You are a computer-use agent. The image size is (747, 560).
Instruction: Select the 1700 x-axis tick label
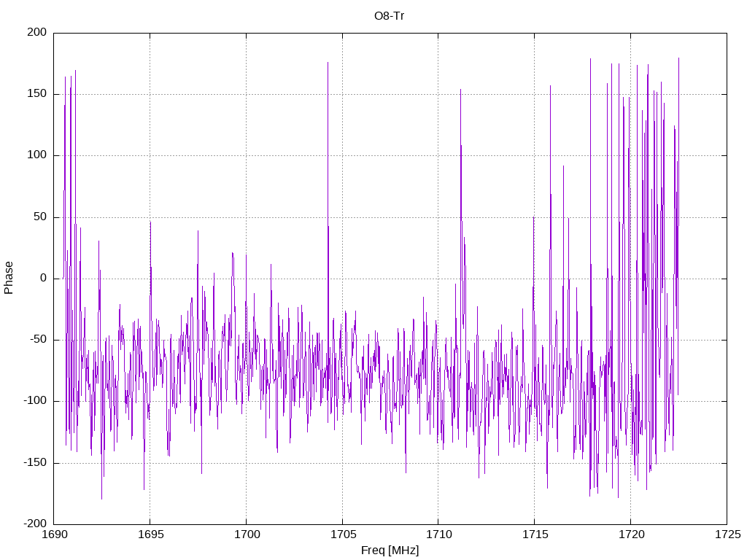click(247, 534)
